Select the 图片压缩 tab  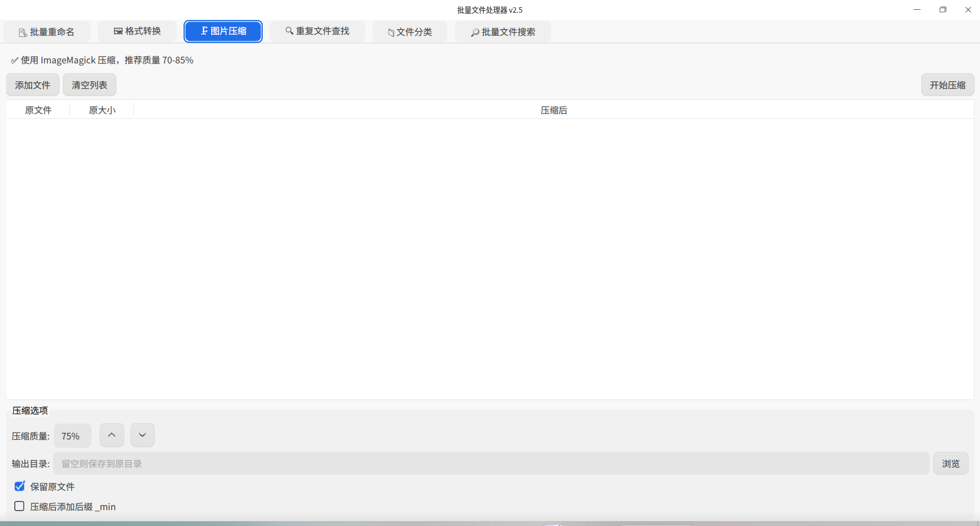point(223,31)
